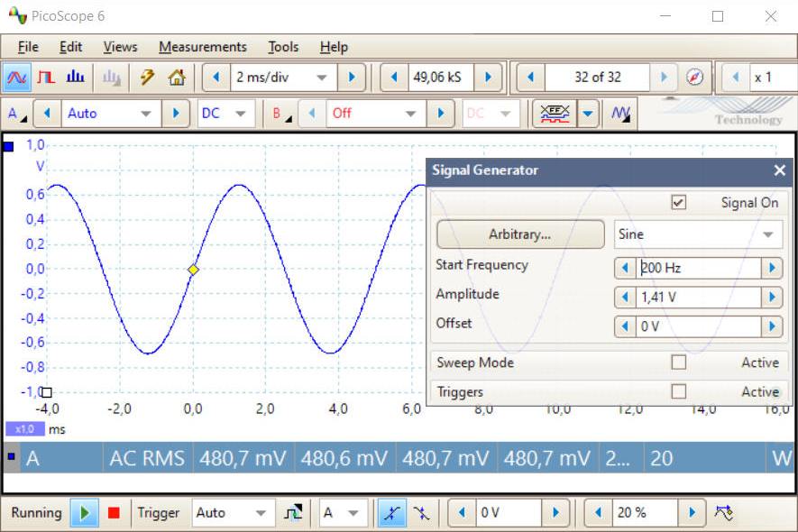This screenshot has height=532, width=798.
Task: Increase Channel A input range
Action: (176, 113)
